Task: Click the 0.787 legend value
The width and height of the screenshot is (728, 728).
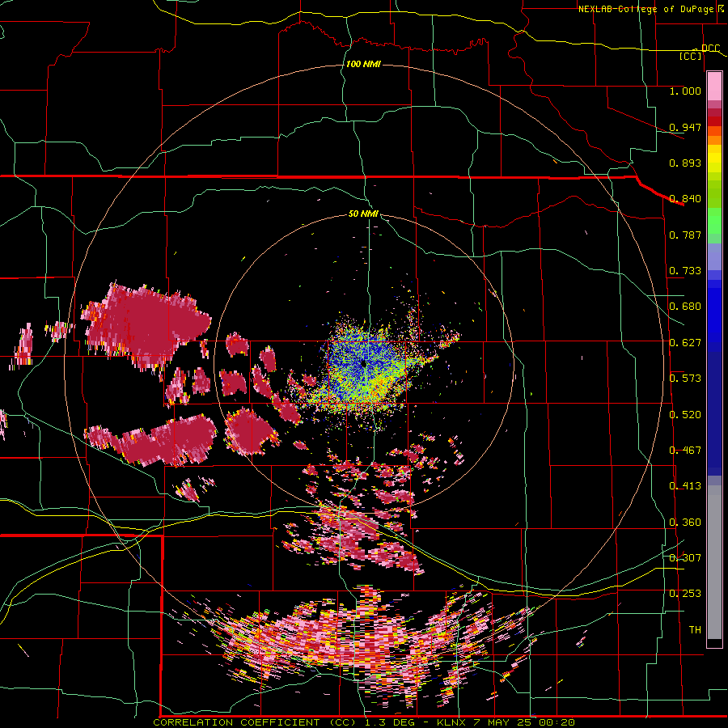Action: pyautogui.click(x=685, y=235)
